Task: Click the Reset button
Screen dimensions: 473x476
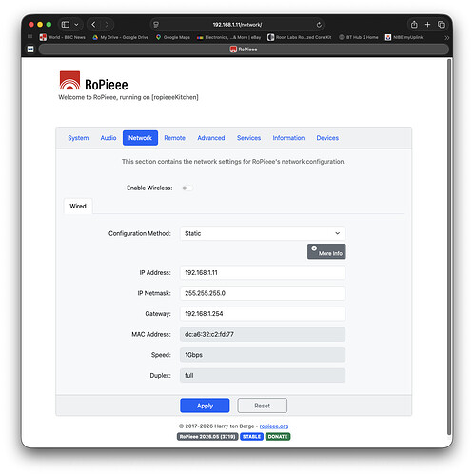Action: pos(263,406)
